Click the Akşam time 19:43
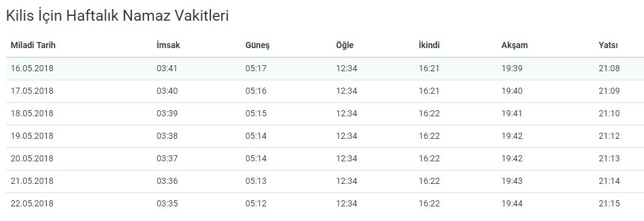 coord(512,181)
